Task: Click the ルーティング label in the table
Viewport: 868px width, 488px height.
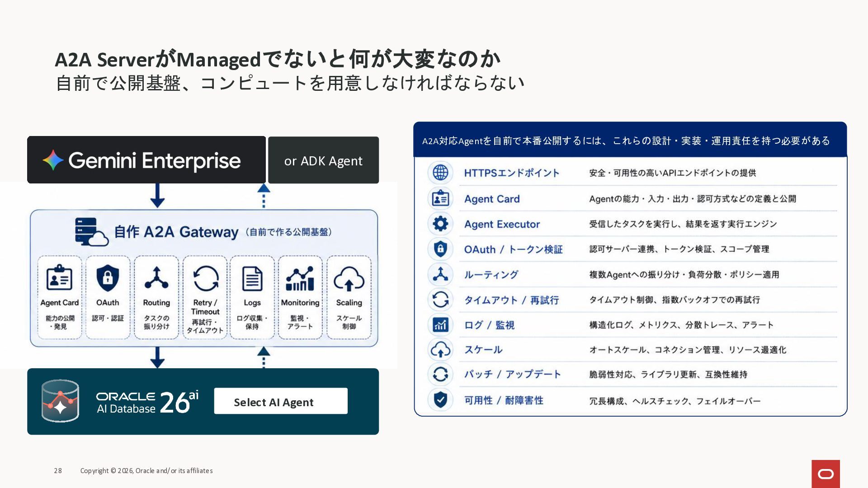Action: (491, 275)
